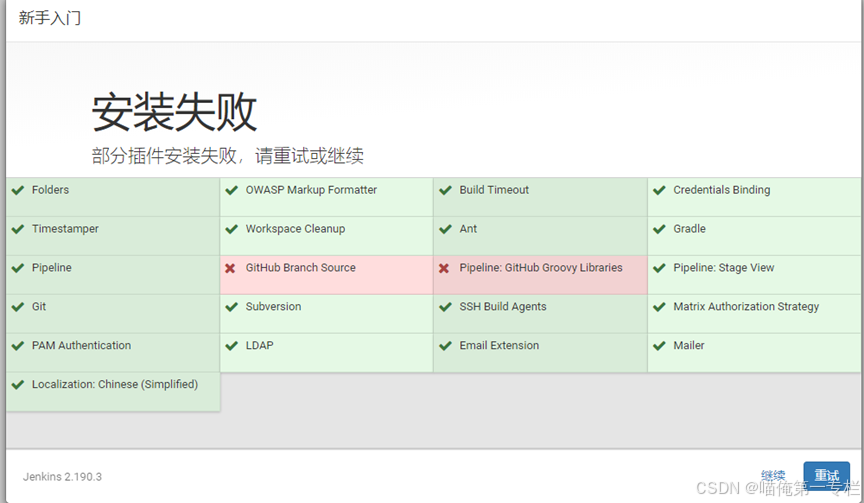864x503 pixels.
Task: Click the checkmark beside Email Extension
Action: tap(445, 346)
